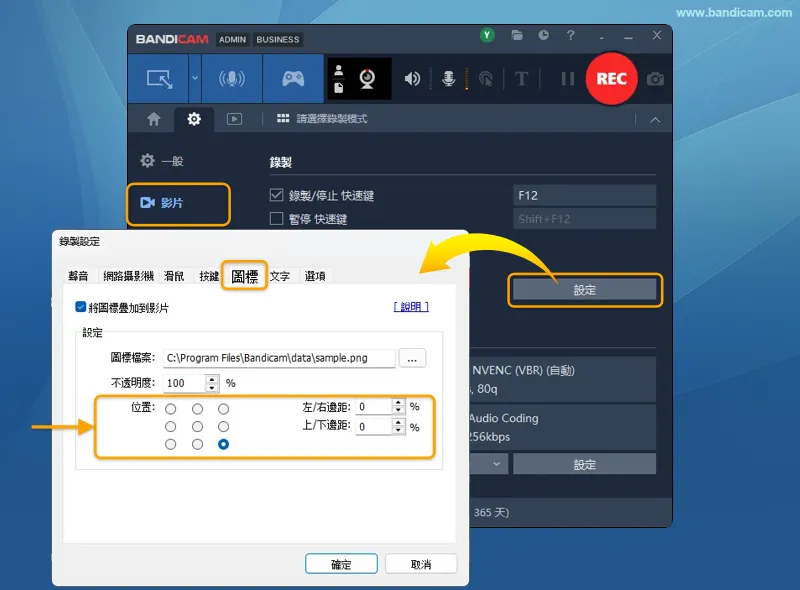Screen dimensions: 800x590
Task: Select the top-center position radio button
Action: click(197, 409)
